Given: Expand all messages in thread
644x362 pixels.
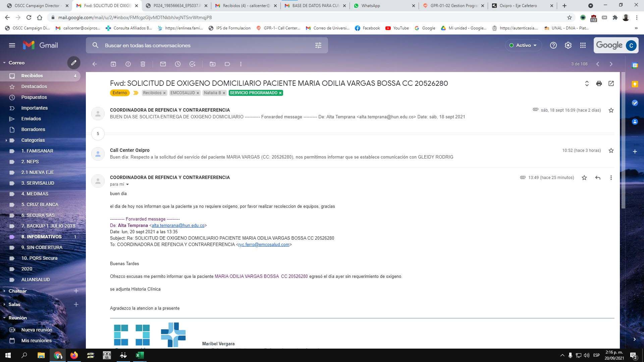Looking at the screenshot, I should point(587,83).
